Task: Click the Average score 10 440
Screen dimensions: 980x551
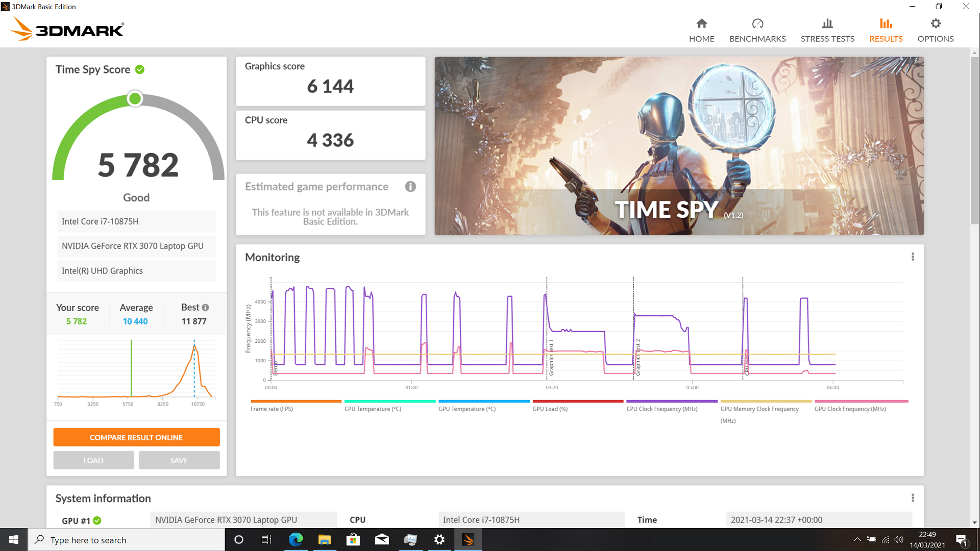Action: pyautogui.click(x=135, y=321)
